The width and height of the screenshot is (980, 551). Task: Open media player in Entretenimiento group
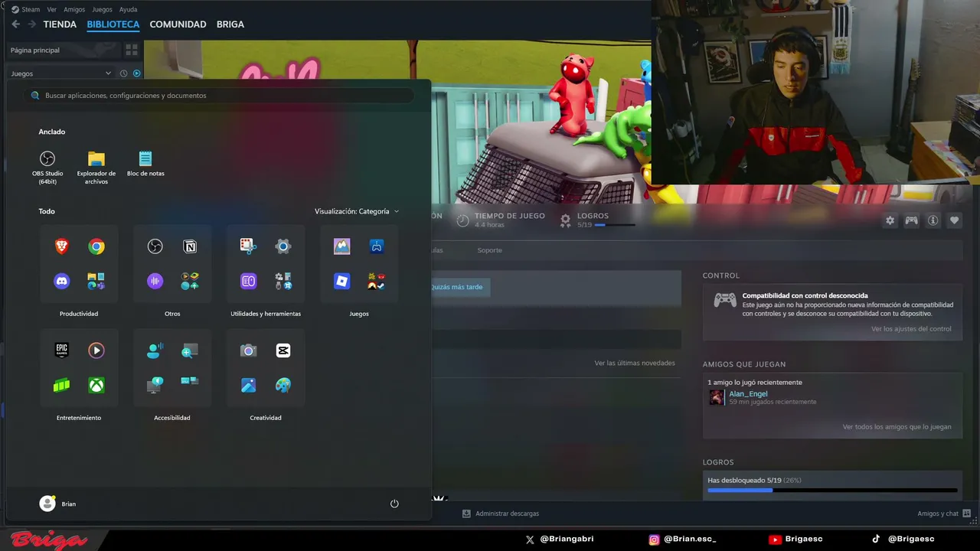pos(96,350)
